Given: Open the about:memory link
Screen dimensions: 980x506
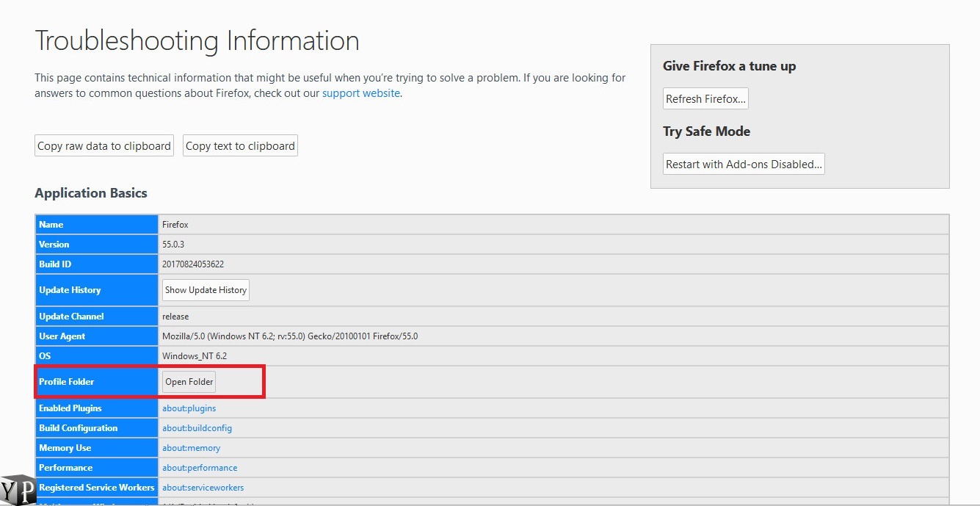Looking at the screenshot, I should (x=191, y=447).
